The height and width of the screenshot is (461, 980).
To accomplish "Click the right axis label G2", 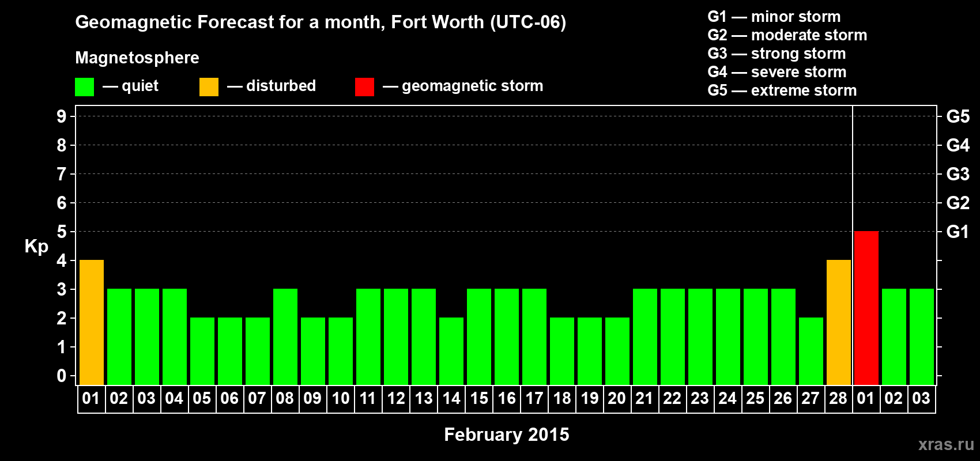I will 958,203.
